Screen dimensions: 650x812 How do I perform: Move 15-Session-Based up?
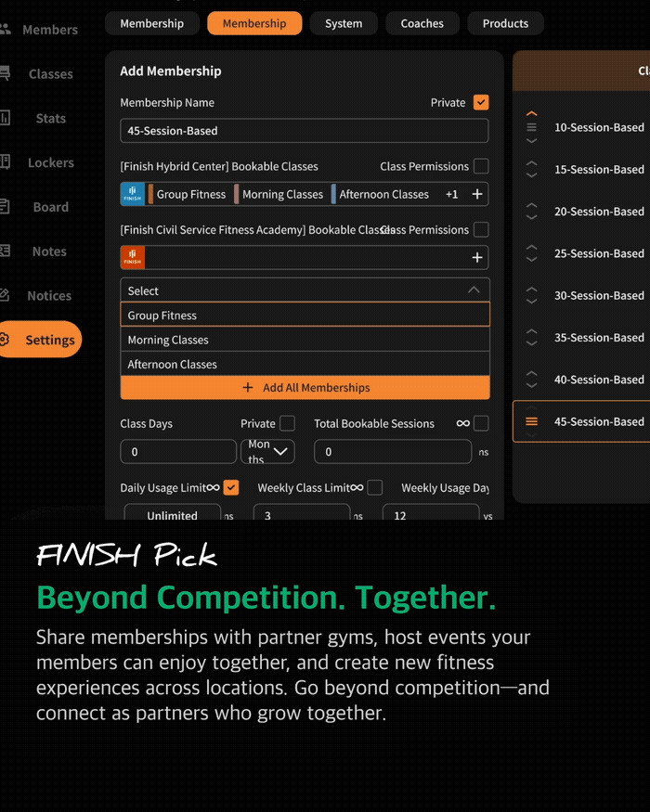pos(531,163)
